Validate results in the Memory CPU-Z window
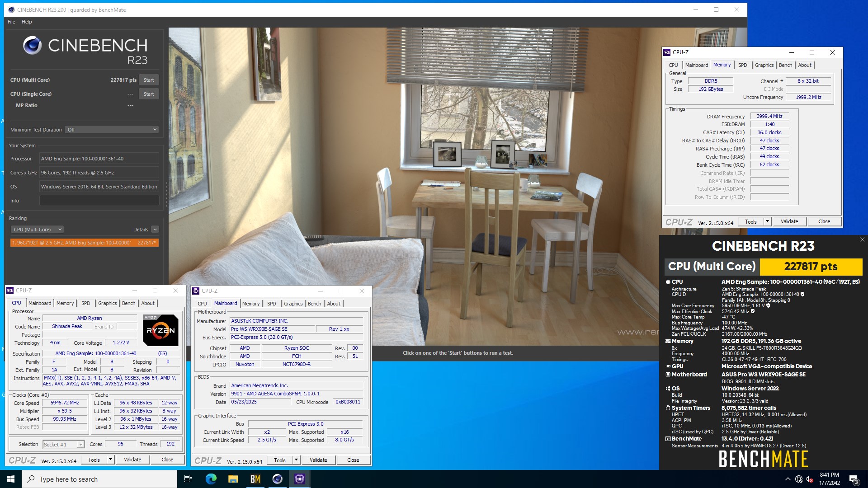The image size is (868, 488). [789, 221]
